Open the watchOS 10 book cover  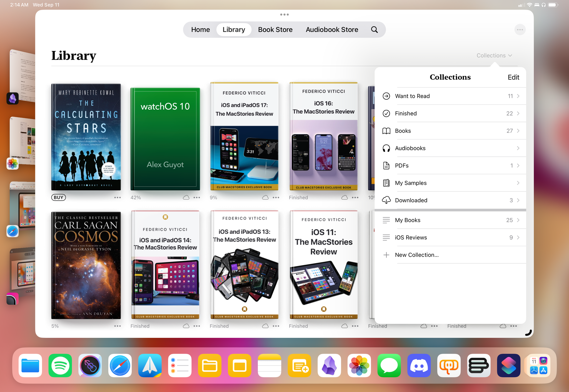[x=165, y=139]
